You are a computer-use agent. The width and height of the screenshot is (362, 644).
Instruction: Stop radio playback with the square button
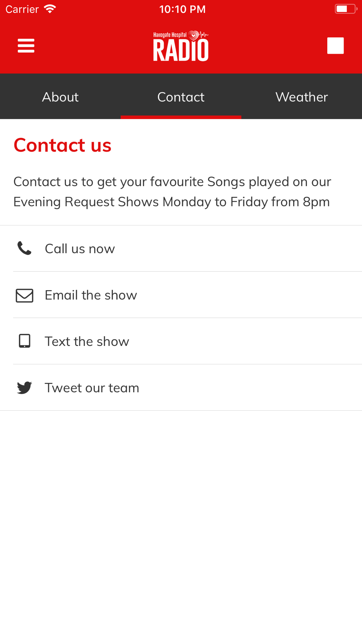point(335,46)
